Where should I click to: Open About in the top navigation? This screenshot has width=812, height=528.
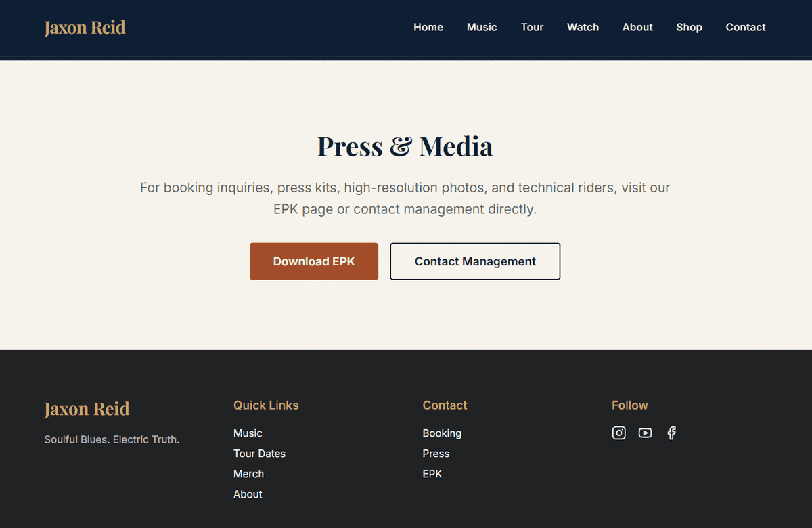[x=637, y=27]
